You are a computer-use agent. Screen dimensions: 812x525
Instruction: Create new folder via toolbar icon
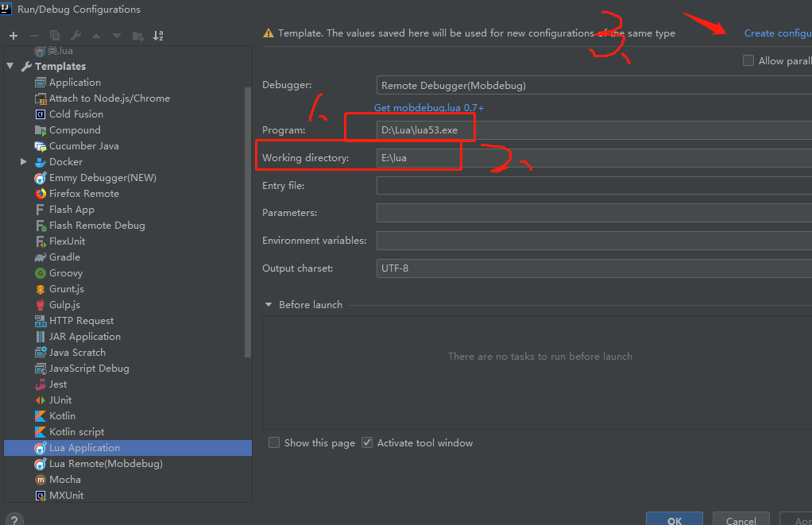[137, 36]
